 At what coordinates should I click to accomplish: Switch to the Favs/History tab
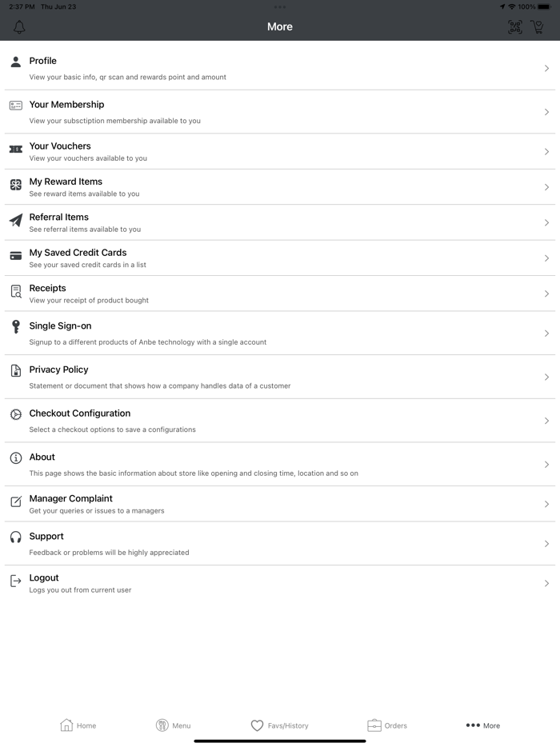tap(279, 725)
